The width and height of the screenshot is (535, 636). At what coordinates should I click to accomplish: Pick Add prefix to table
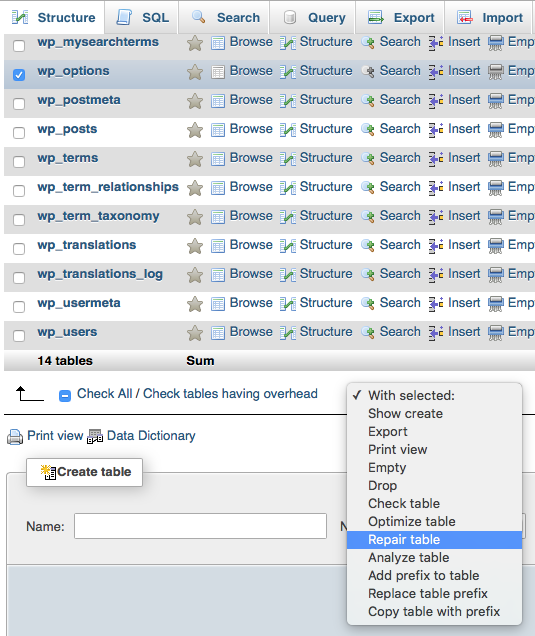(434, 576)
